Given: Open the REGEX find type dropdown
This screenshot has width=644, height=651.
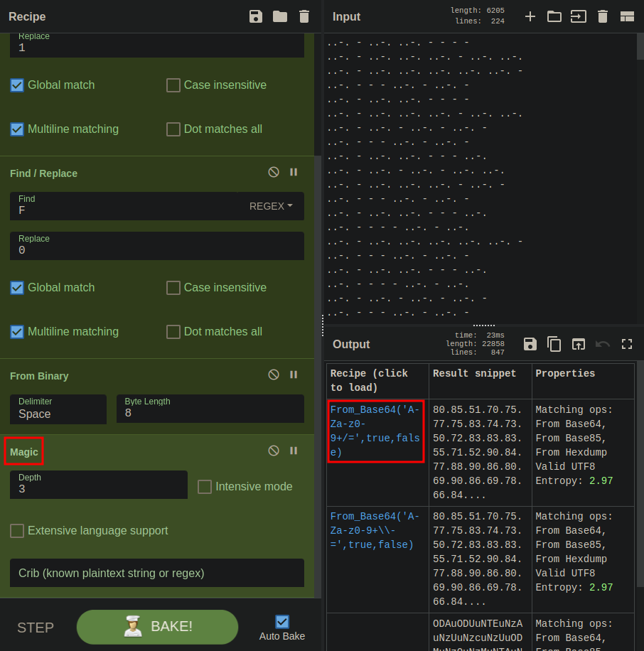Looking at the screenshot, I should (271, 206).
